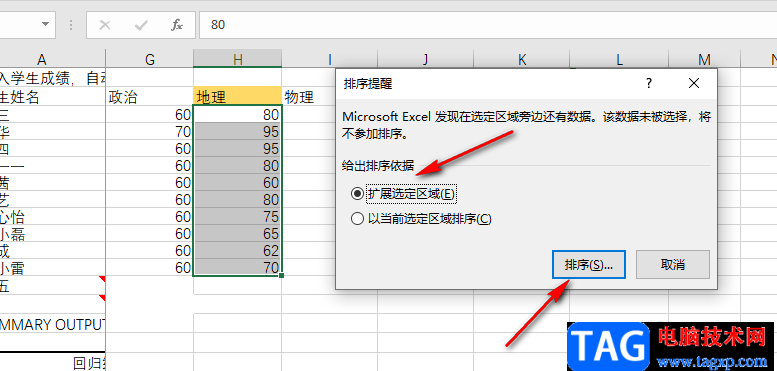Select column J header

point(426,59)
